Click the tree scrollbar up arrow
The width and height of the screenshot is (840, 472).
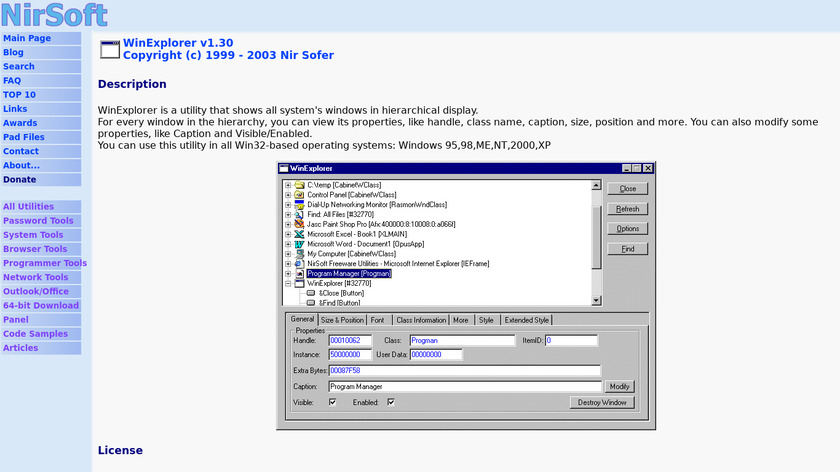(596, 185)
